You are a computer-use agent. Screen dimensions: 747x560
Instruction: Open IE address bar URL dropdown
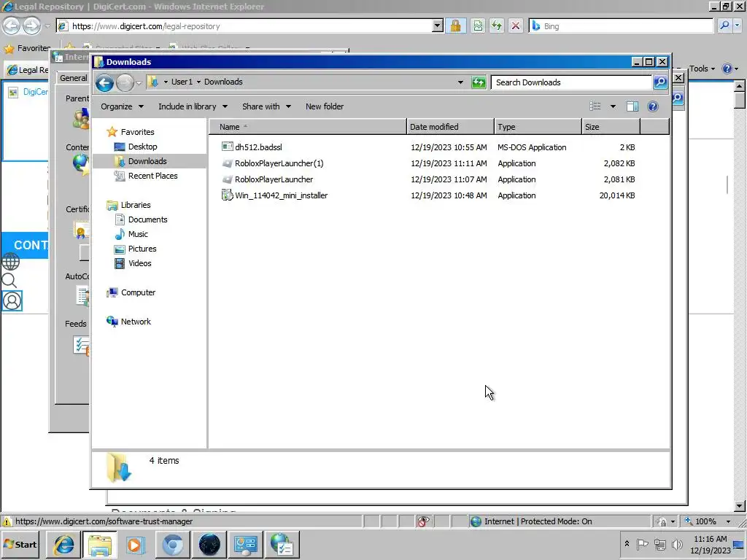[438, 26]
